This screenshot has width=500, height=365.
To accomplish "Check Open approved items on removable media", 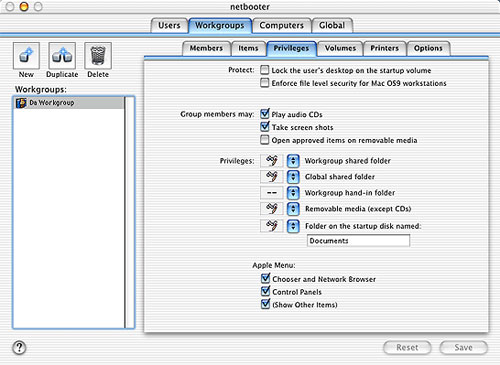I will [264, 140].
